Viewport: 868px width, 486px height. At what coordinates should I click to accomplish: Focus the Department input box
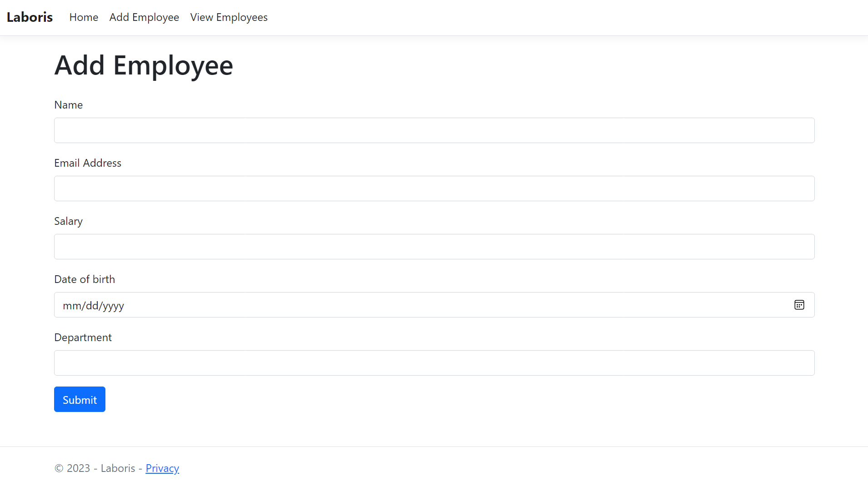(434, 363)
